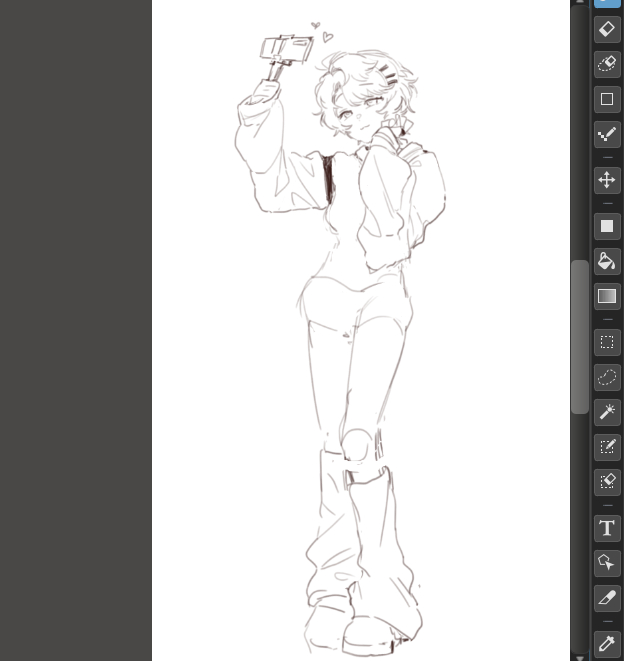
Task: Choose the Operation object tool
Action: [606, 563]
